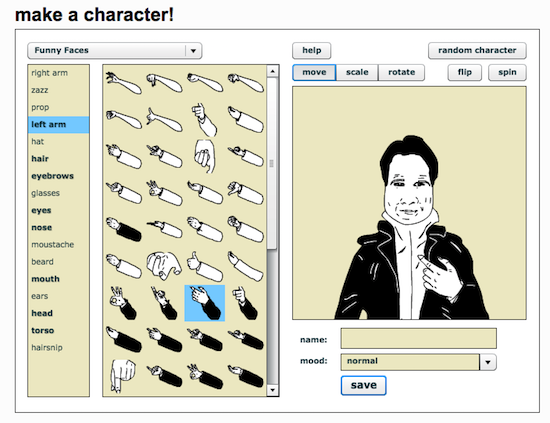
Task: Choose the highlighted pointing hand with black sleeve
Action: tap(204, 303)
